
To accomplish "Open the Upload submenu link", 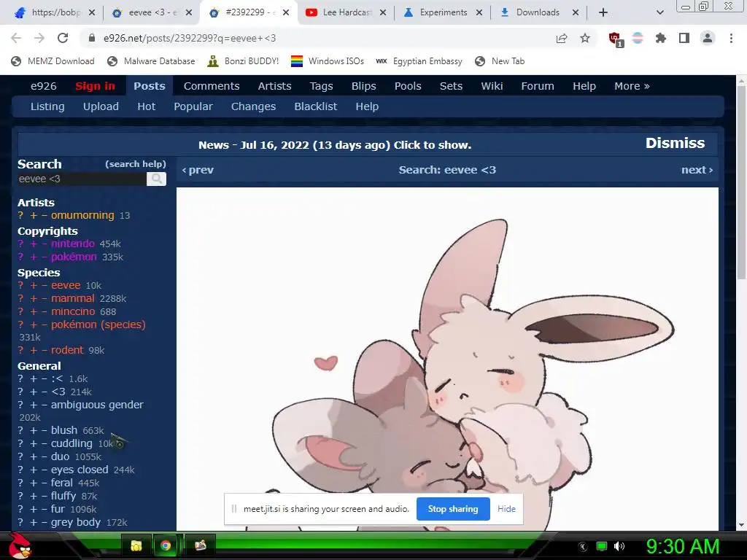I will point(101,106).
